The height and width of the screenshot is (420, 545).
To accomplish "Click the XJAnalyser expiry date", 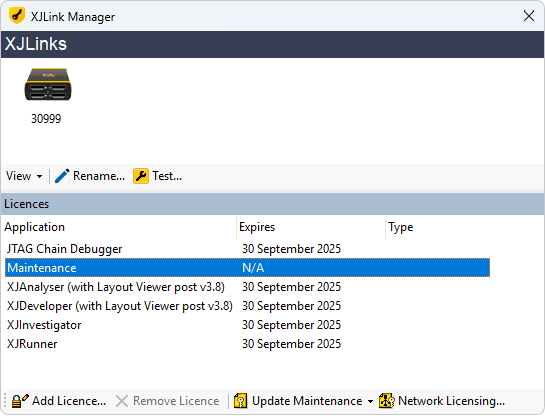I will point(291,287).
